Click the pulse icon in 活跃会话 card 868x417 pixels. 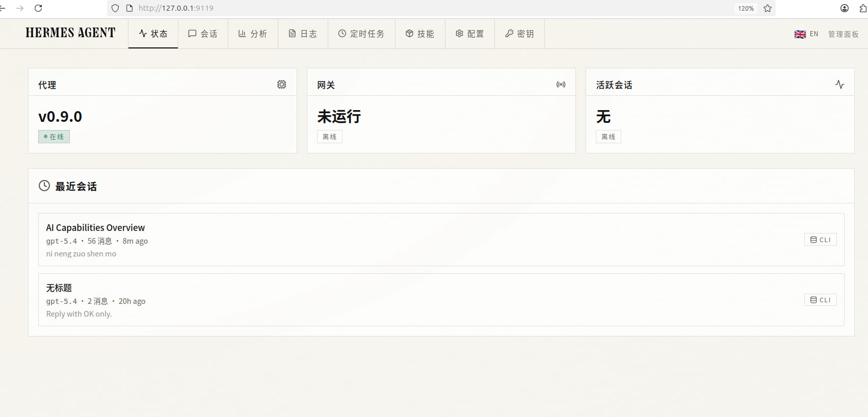(x=839, y=85)
